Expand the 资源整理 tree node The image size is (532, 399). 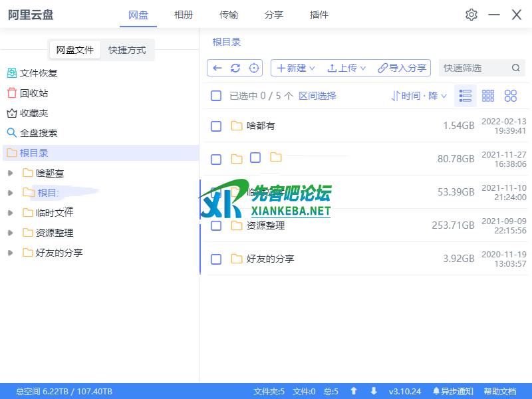click(9, 233)
